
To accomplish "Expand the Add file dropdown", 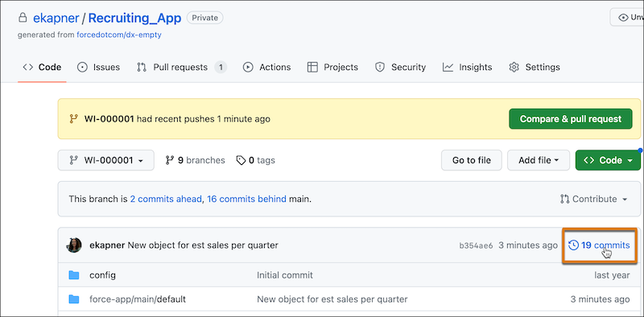I will (x=539, y=160).
